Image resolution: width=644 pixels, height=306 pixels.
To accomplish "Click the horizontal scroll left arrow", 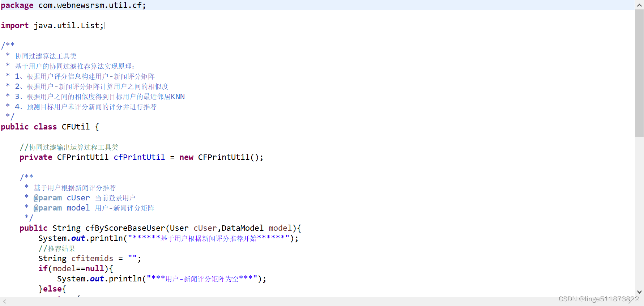I will (4, 301).
